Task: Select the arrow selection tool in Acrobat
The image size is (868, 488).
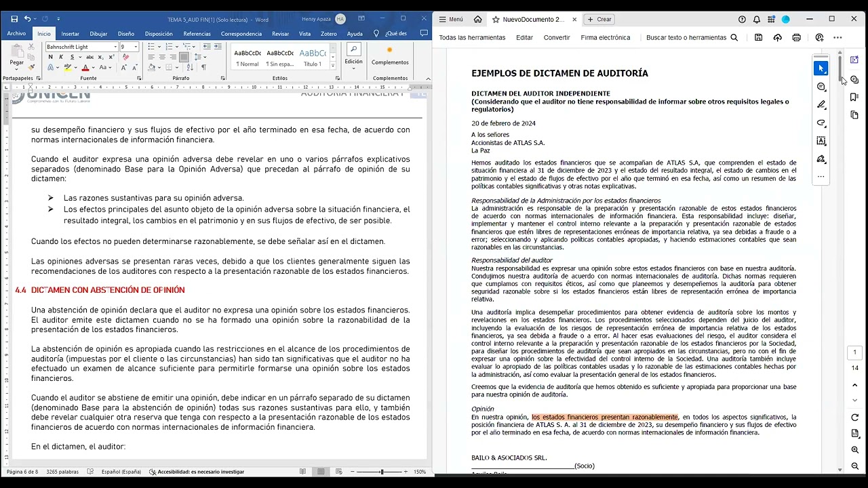Action: point(821,68)
